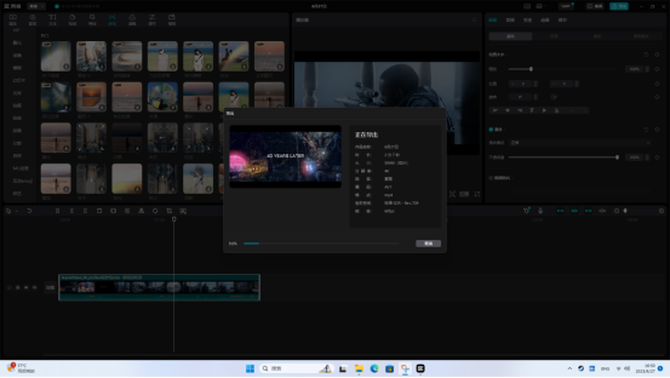Open the player panel menu icon
The image size is (670, 378).
coord(474,20)
